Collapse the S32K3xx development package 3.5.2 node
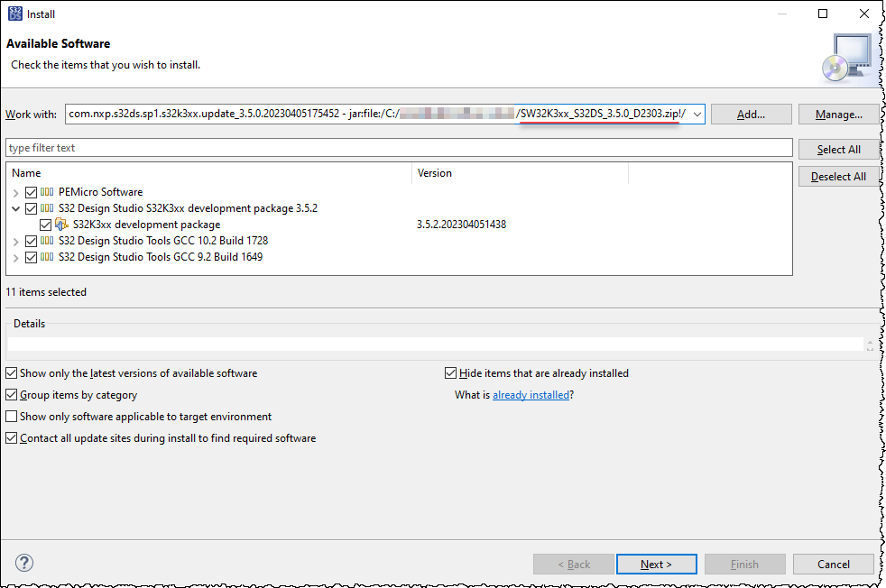Image resolution: width=886 pixels, height=588 pixels. click(16, 208)
